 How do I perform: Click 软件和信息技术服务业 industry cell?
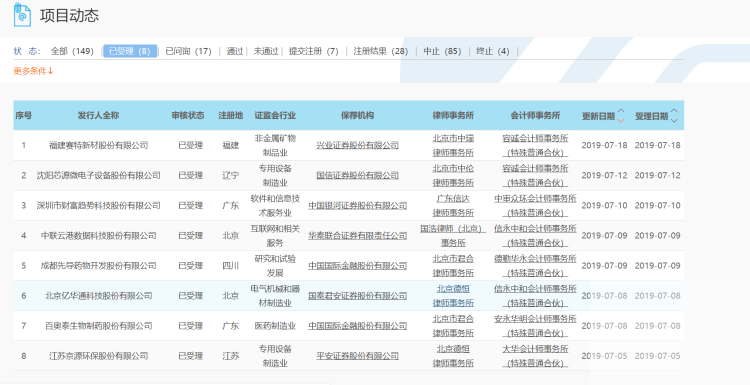(275, 206)
